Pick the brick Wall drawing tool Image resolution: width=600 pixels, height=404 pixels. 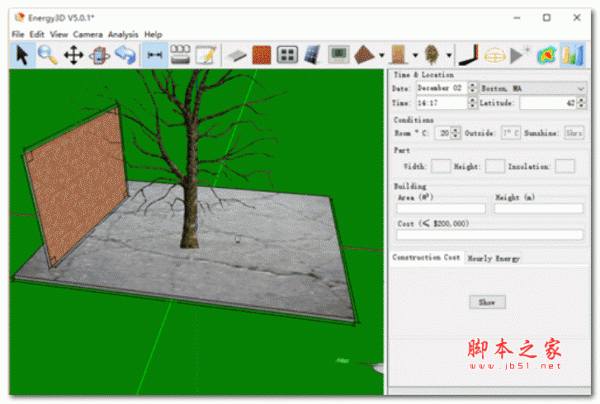[x=261, y=54]
